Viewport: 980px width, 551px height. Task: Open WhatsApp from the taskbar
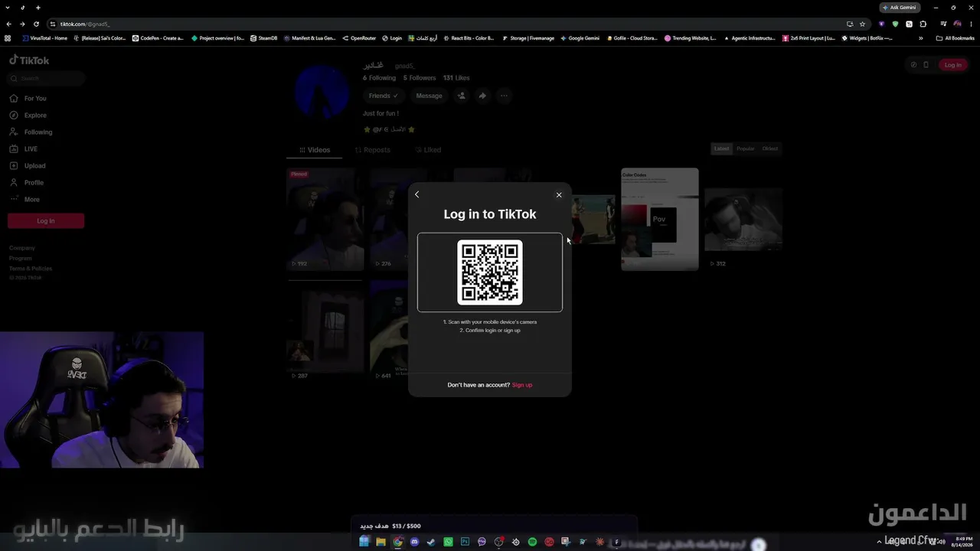(448, 542)
